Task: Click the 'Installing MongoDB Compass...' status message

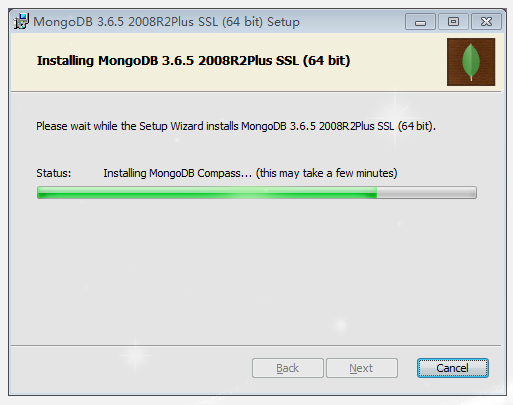Action: click(x=177, y=173)
